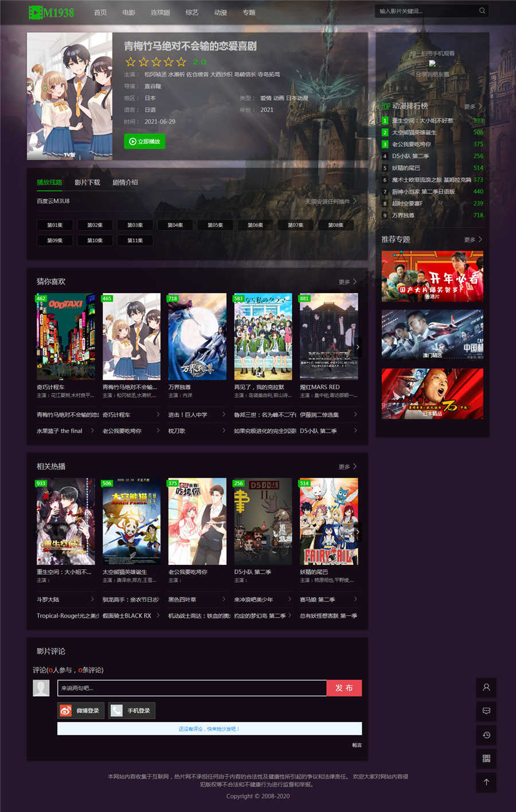
Task: Open the user profile floating icon
Action: [x=486, y=688]
